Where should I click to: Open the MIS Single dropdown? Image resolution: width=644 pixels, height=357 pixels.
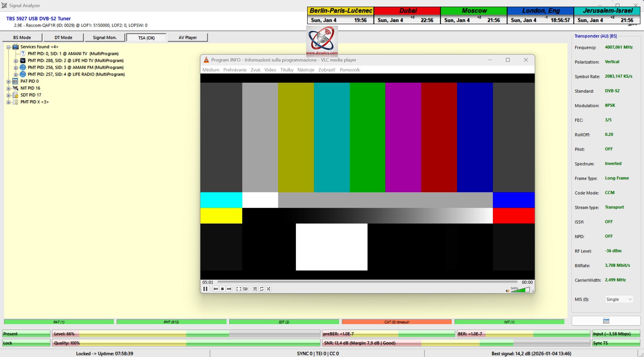point(619,299)
